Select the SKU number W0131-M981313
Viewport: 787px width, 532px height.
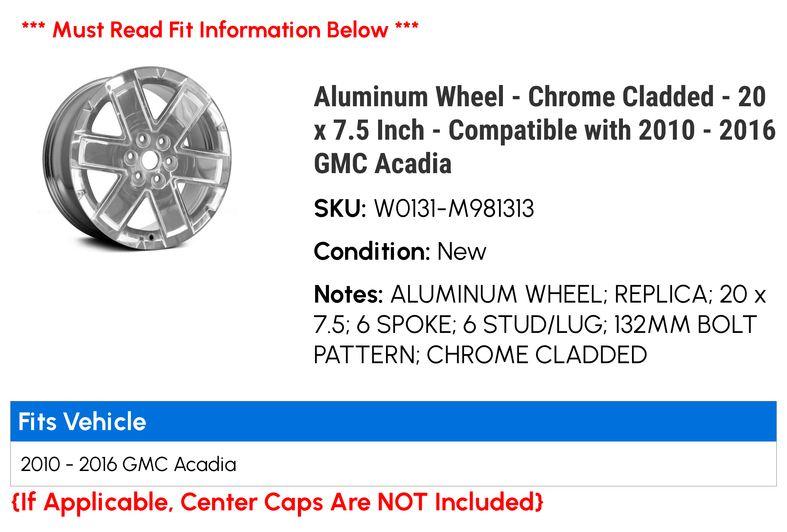tap(454, 209)
